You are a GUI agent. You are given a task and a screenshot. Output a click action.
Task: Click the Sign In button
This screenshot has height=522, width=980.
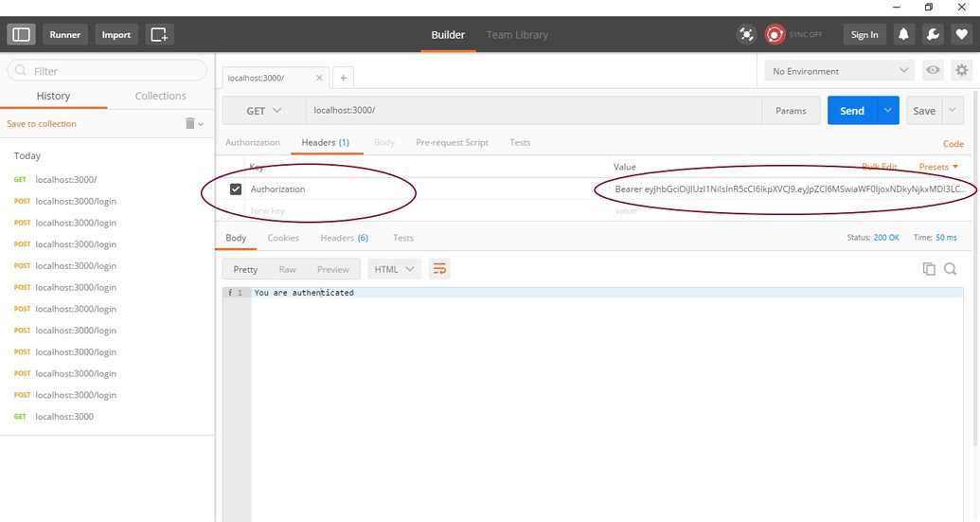tap(864, 34)
